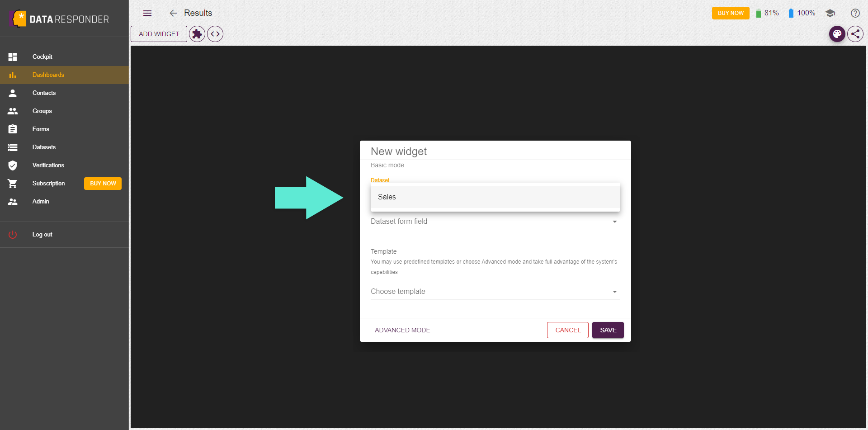Switch to ADVANCED MODE
Image resolution: width=868 pixels, height=430 pixels.
pos(402,330)
